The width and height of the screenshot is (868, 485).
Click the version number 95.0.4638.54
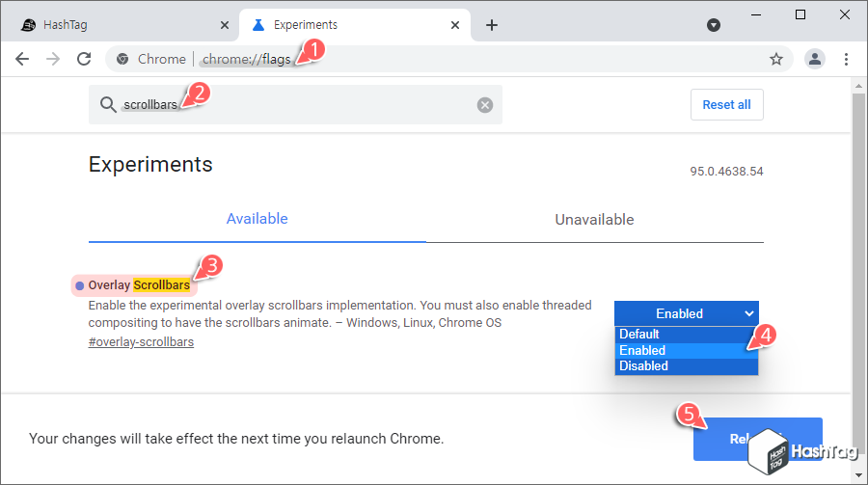point(726,172)
